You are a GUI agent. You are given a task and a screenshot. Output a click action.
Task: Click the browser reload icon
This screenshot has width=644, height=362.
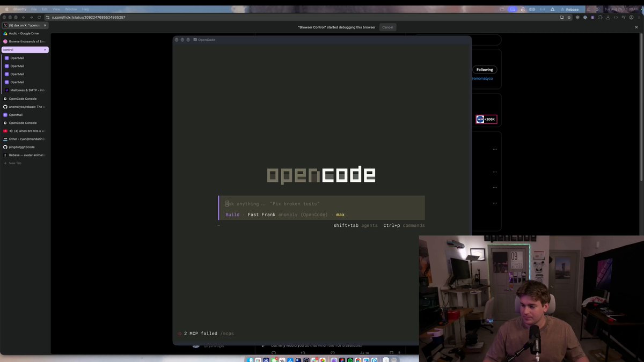pos(39,17)
